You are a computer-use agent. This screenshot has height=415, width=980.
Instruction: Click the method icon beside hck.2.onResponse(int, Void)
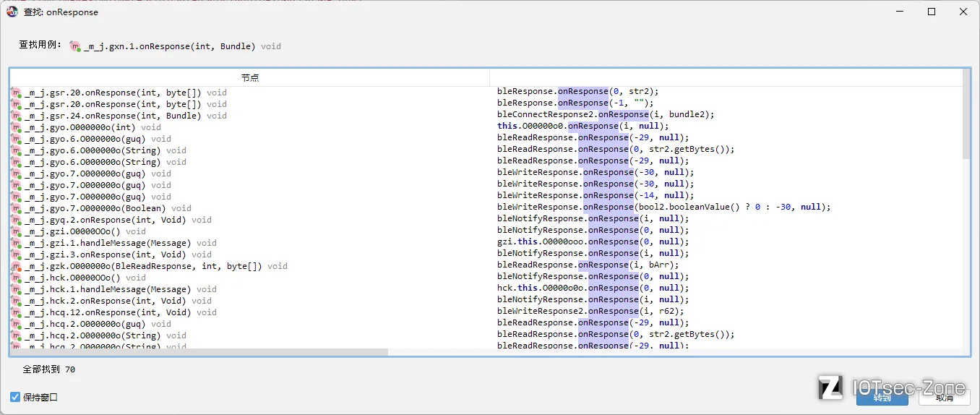(x=17, y=301)
